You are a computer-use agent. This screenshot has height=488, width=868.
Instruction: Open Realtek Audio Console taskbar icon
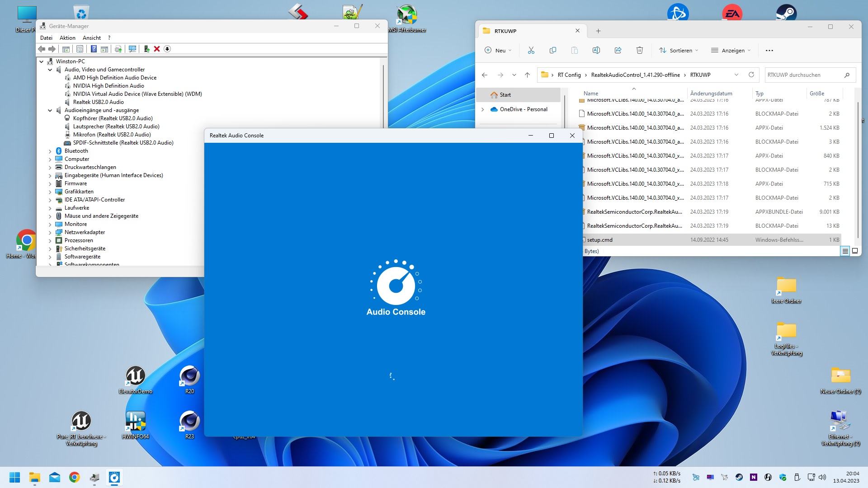114,477
